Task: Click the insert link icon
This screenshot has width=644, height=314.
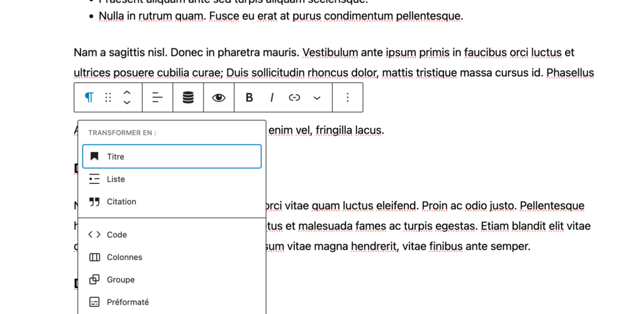Action: pyautogui.click(x=294, y=97)
